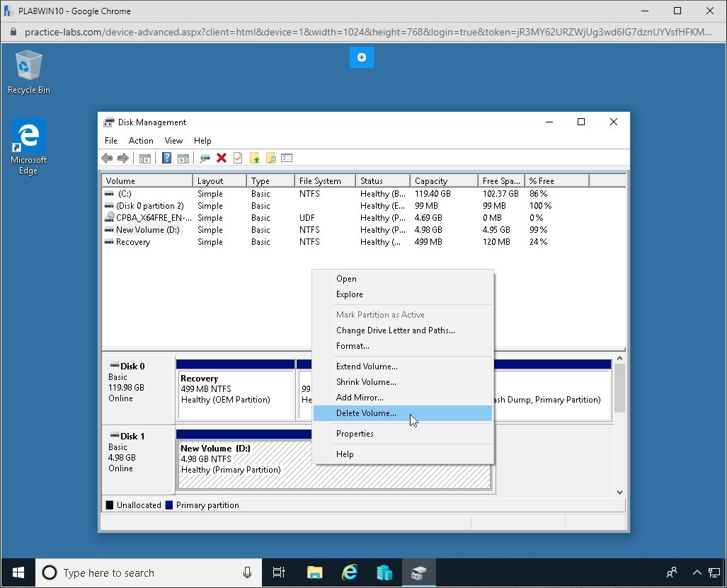The height and width of the screenshot is (588, 727).
Task: Sort by the Capacity column header
Action: point(444,180)
